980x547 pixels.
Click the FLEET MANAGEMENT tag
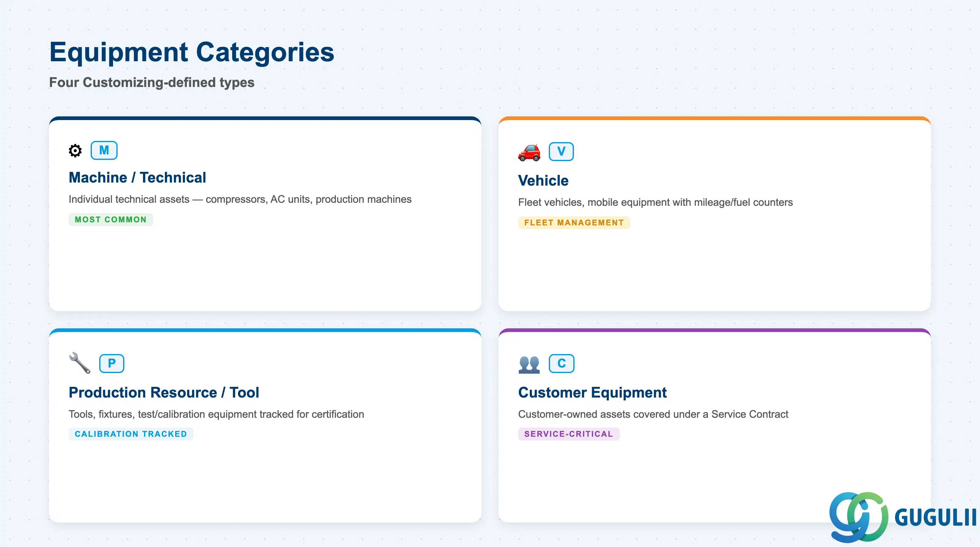pyautogui.click(x=574, y=223)
